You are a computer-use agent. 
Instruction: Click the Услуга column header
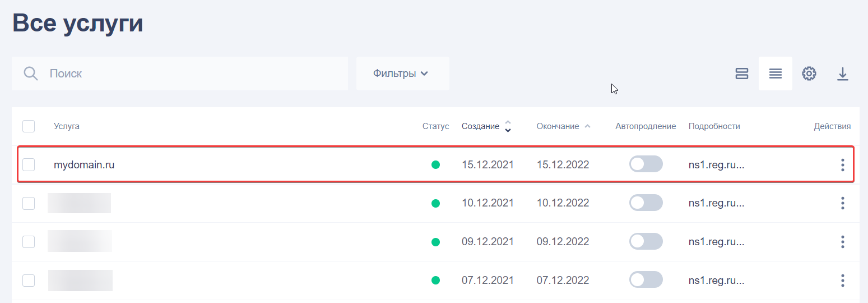click(67, 126)
